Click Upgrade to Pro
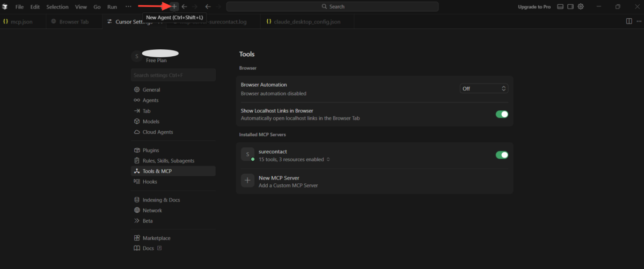644x269 pixels. pos(534,7)
